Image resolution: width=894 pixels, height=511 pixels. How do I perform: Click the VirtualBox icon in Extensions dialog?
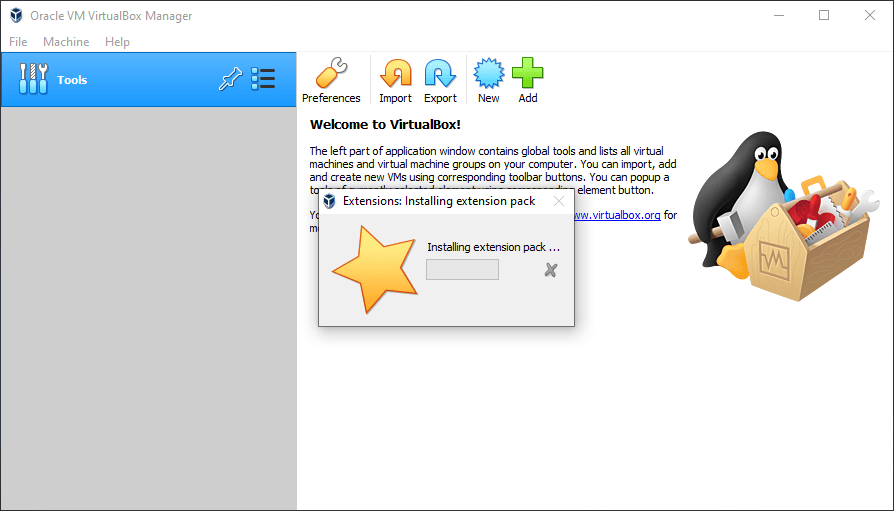330,201
